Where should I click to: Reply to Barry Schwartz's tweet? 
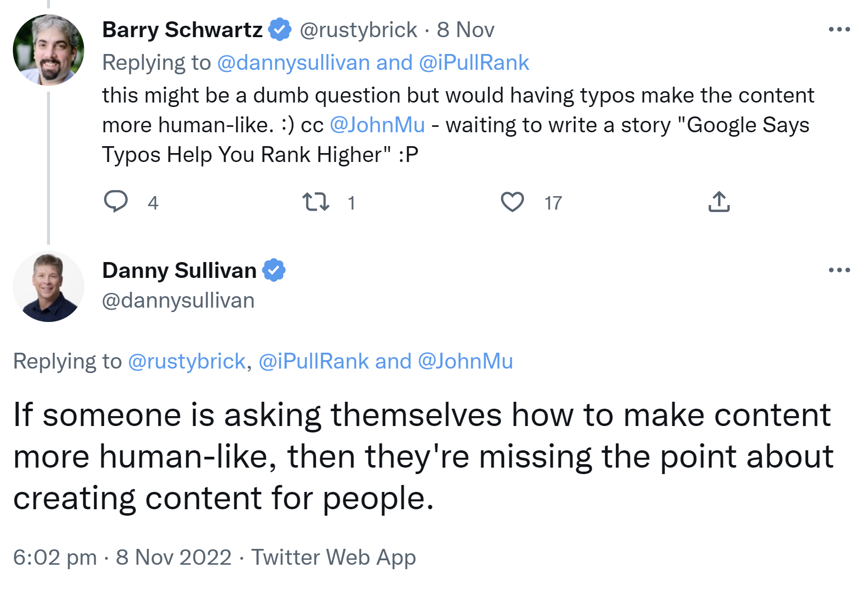click(116, 202)
